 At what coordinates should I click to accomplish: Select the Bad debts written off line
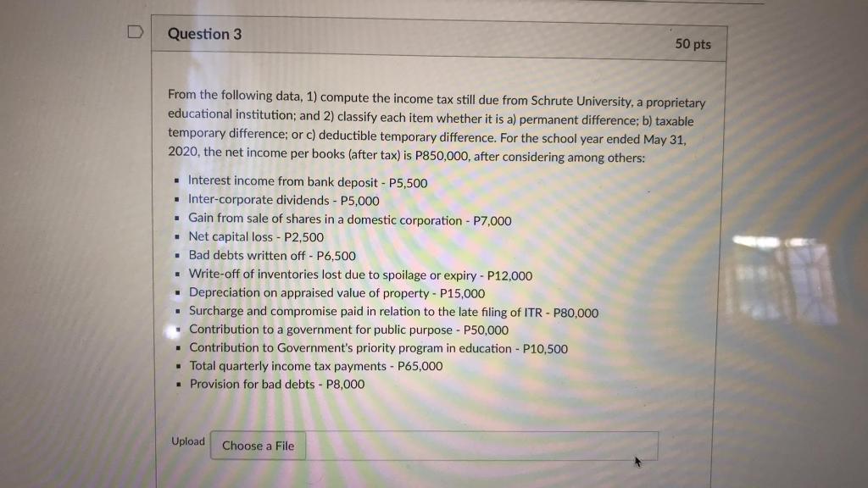pos(270,255)
